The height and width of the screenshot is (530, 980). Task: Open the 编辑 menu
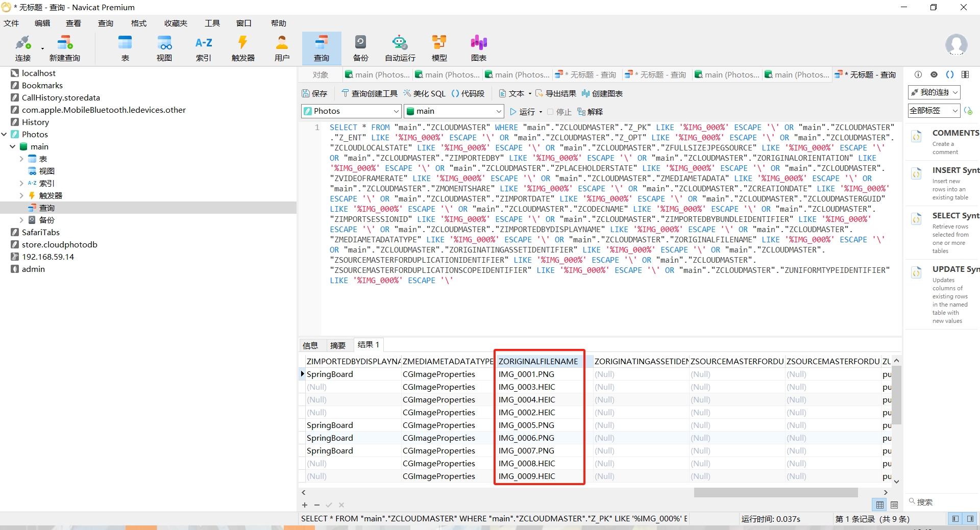(42, 23)
